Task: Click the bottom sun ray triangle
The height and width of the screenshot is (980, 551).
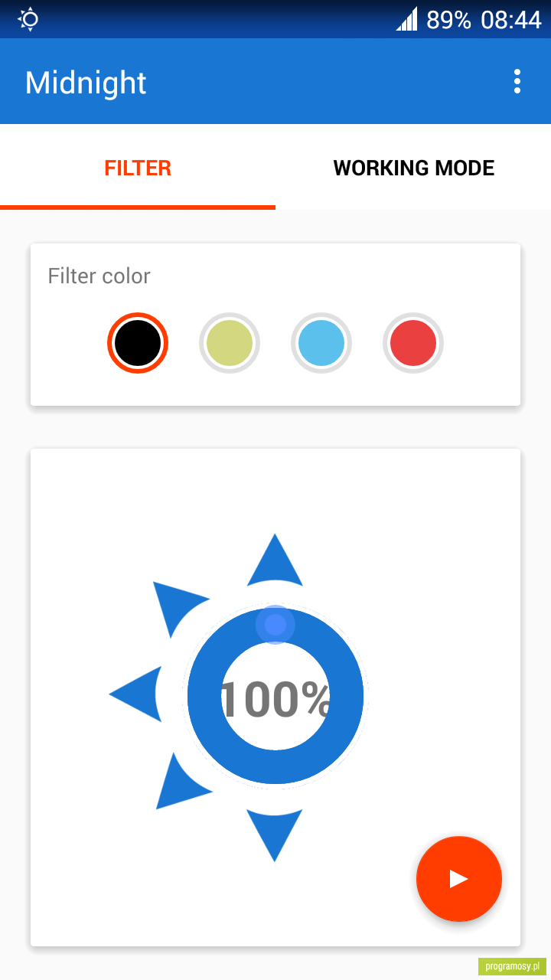Action: click(x=275, y=835)
